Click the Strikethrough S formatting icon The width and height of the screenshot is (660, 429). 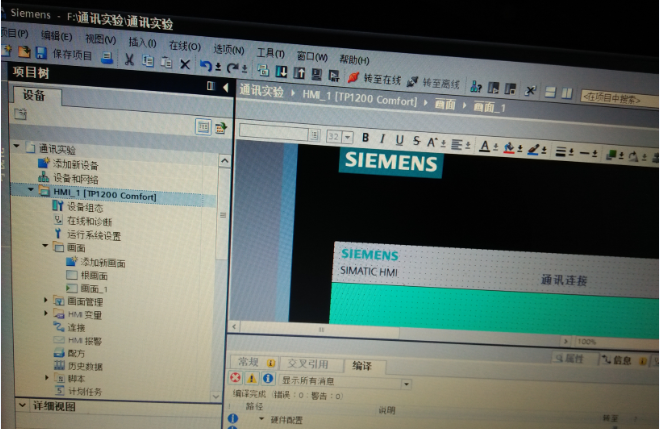click(416, 141)
